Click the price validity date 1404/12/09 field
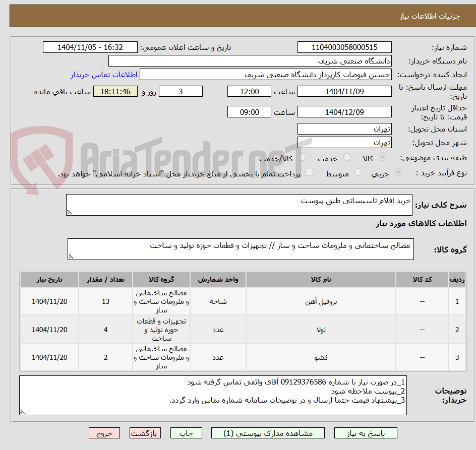476x450 pixels. pos(344,112)
